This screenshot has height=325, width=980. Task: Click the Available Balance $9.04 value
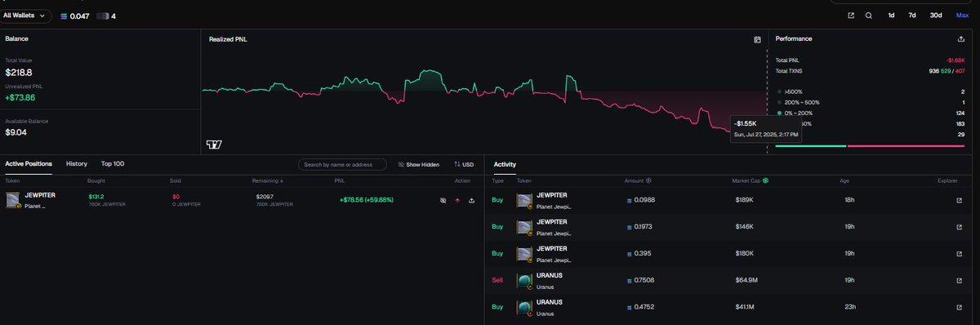tap(16, 132)
